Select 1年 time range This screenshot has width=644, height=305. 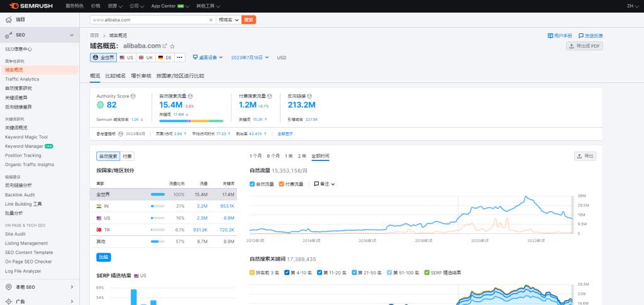pyautogui.click(x=289, y=156)
